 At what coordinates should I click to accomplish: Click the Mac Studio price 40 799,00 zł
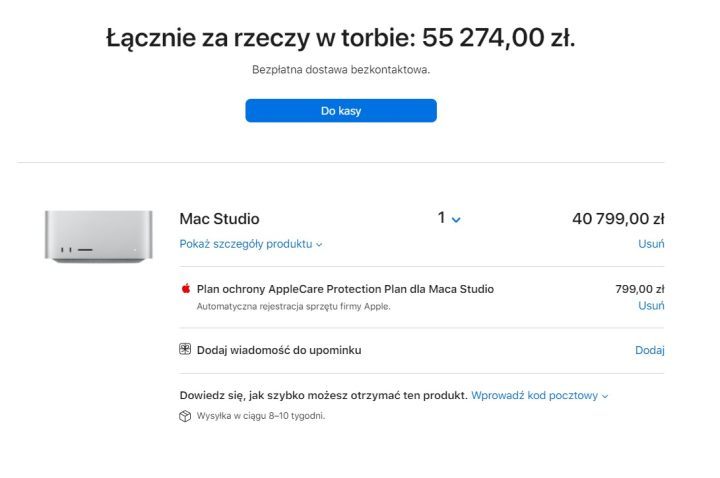(618, 219)
